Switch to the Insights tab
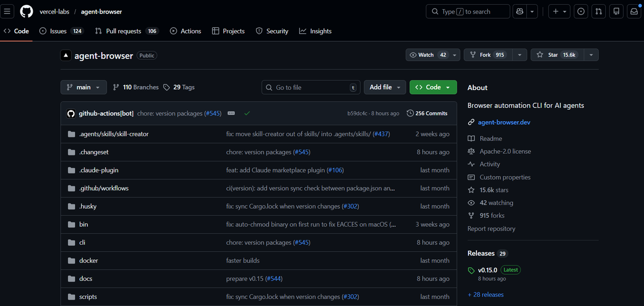 click(315, 31)
